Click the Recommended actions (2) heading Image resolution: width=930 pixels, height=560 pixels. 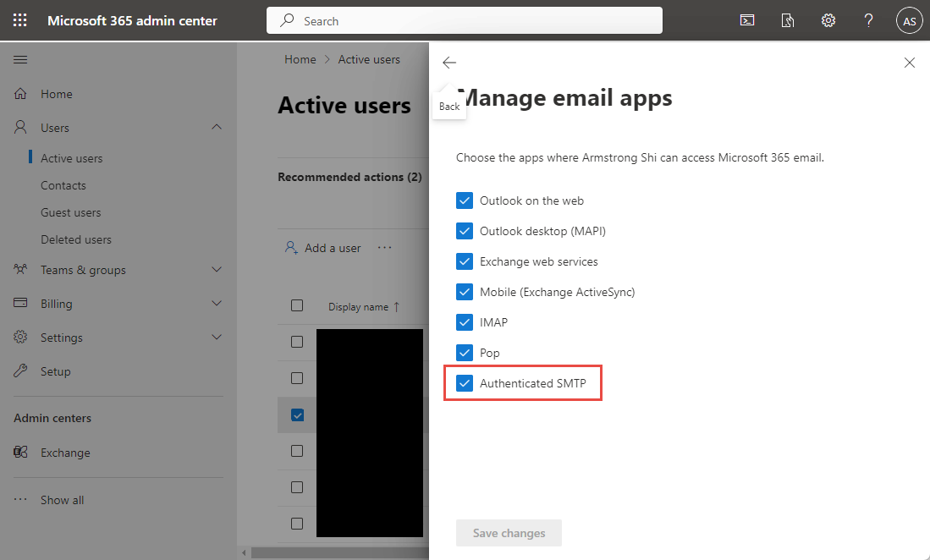click(350, 177)
